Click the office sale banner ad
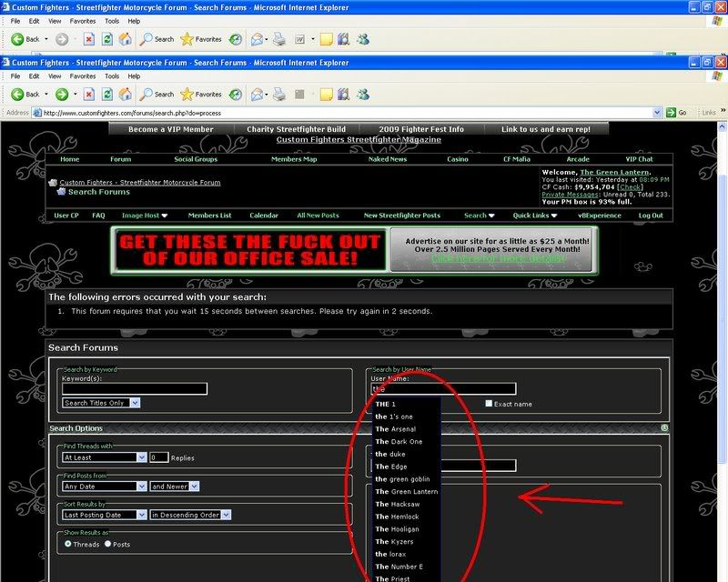728x582 pixels. [249, 250]
